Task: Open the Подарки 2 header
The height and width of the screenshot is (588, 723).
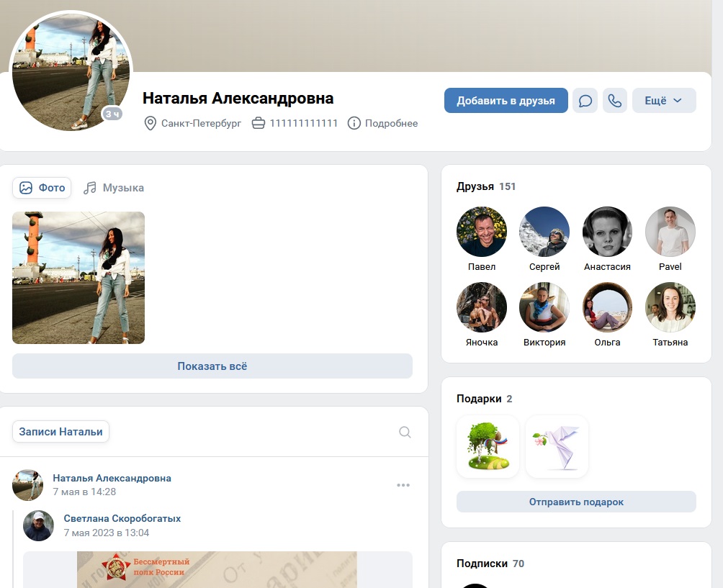Action: 484,399
